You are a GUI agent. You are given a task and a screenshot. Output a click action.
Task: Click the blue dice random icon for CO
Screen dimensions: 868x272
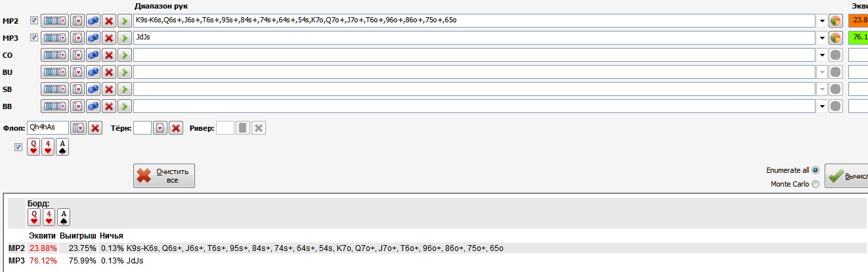coord(93,55)
